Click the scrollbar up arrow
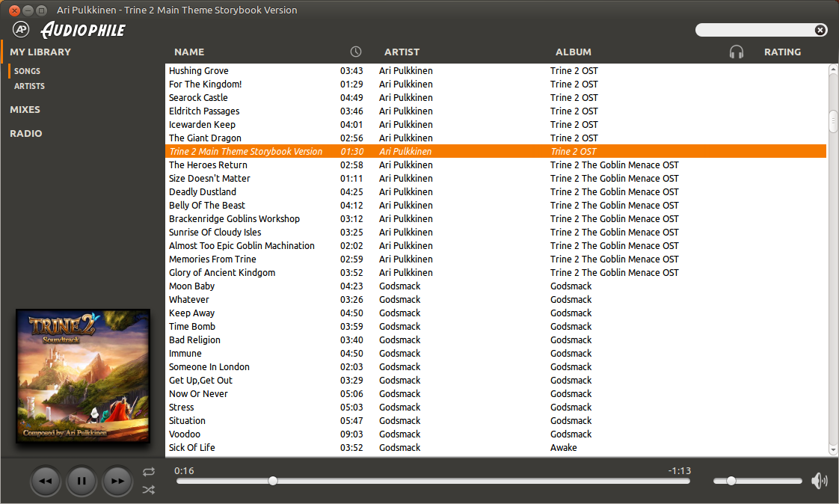 click(x=833, y=69)
